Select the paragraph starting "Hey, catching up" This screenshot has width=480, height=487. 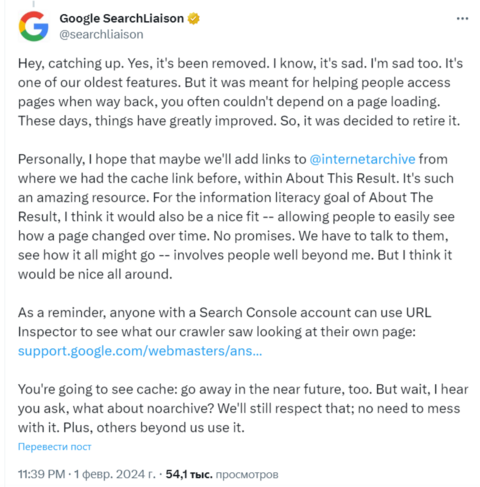point(240,92)
